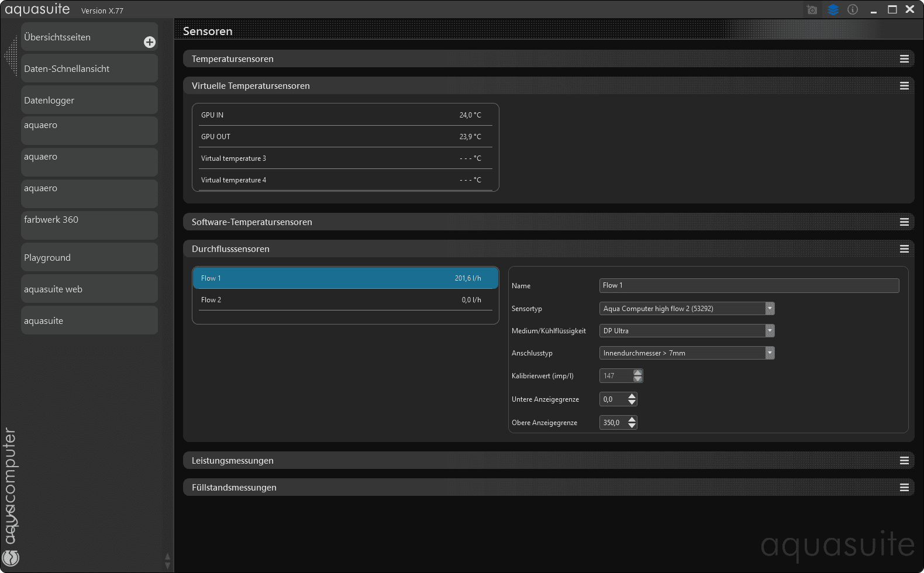Open Übersichtsseiten in the sidebar

[x=89, y=37]
